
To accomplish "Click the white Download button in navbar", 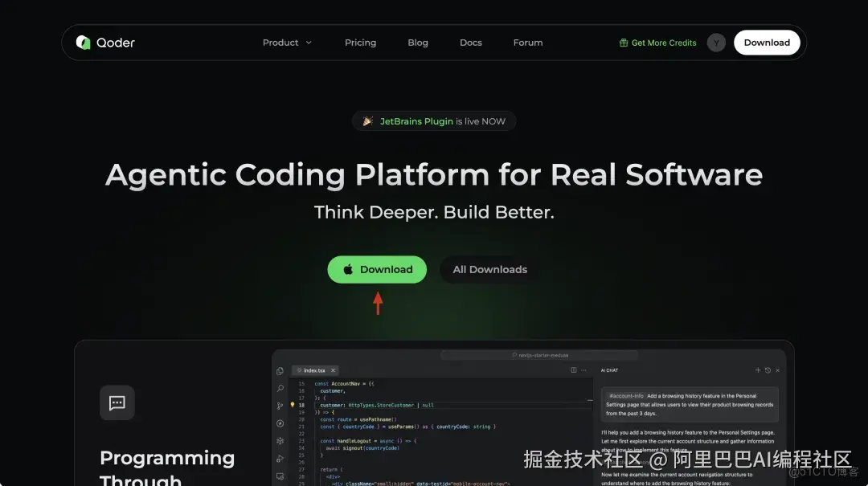I will [x=767, y=43].
